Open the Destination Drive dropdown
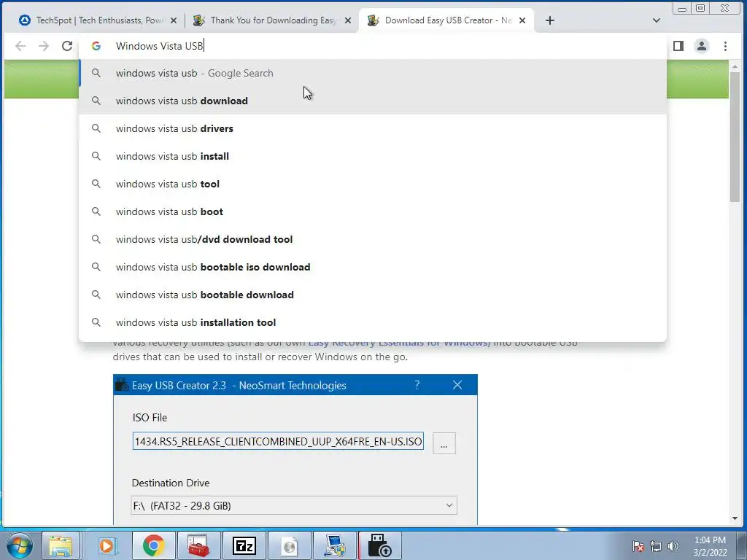Viewport: 747px width, 560px height. [294, 505]
